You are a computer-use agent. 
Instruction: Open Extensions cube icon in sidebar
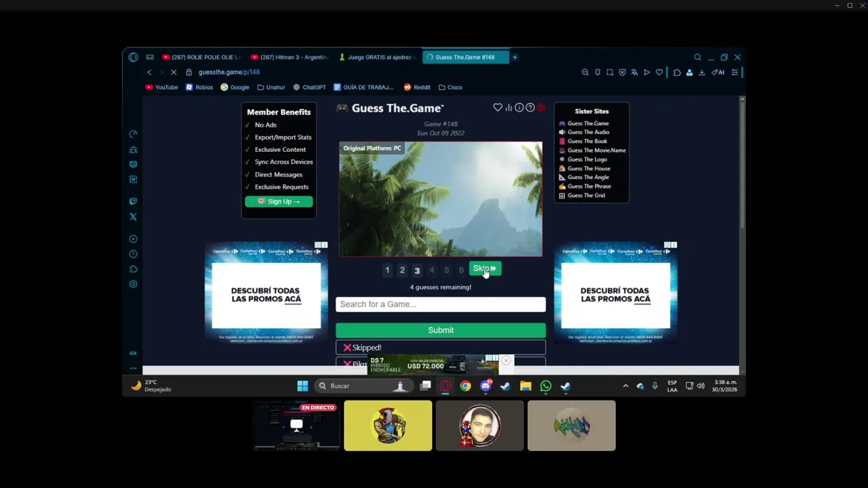pos(133,269)
